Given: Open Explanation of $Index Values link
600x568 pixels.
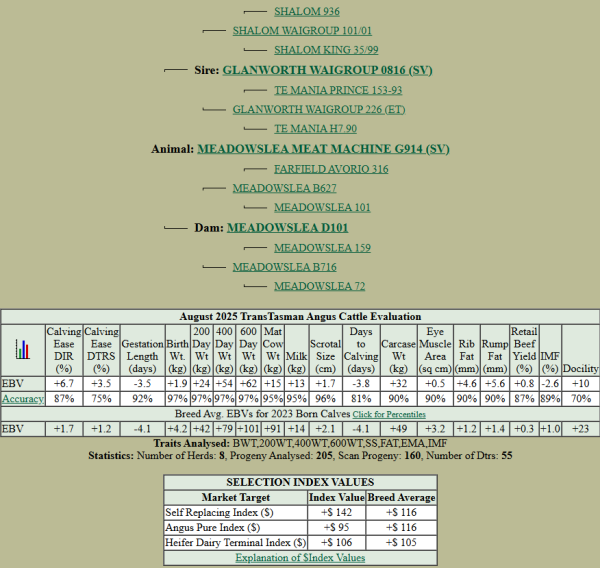Looking at the screenshot, I should point(300,558).
